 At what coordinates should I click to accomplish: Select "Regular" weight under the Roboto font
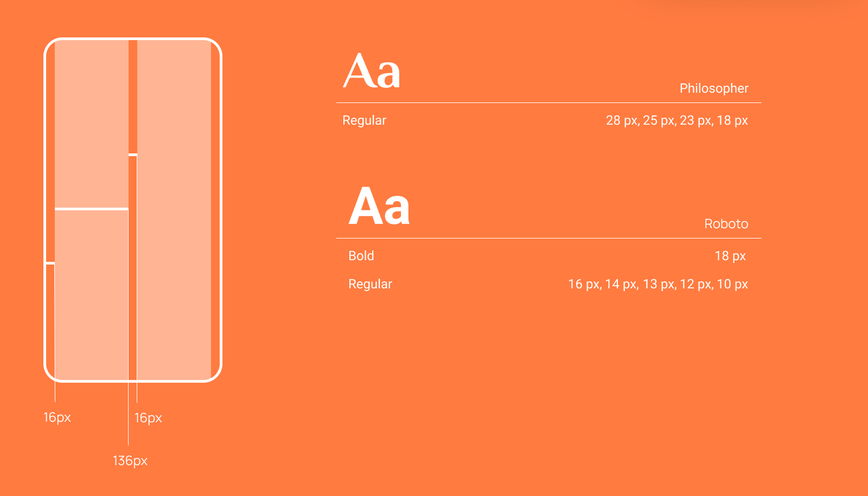370,284
